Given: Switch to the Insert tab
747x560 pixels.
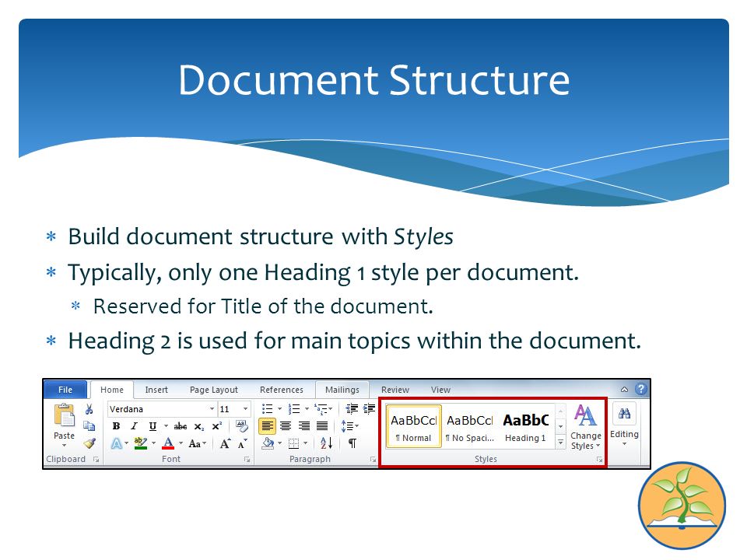Looking at the screenshot, I should 156,390.
